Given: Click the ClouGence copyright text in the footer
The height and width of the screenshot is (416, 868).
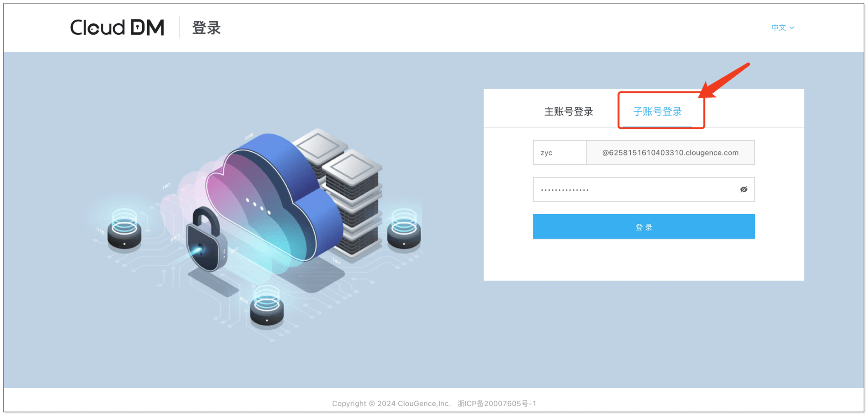Looking at the screenshot, I should [x=391, y=403].
